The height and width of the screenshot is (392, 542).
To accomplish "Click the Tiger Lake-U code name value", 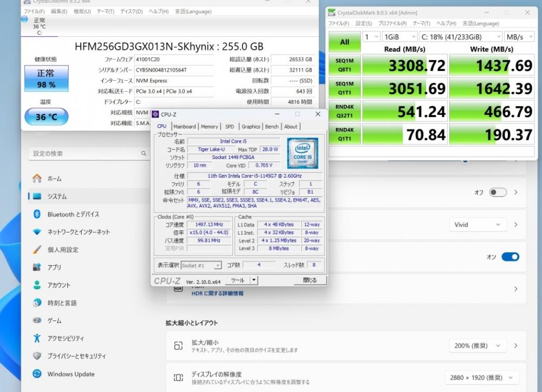I will (x=211, y=149).
